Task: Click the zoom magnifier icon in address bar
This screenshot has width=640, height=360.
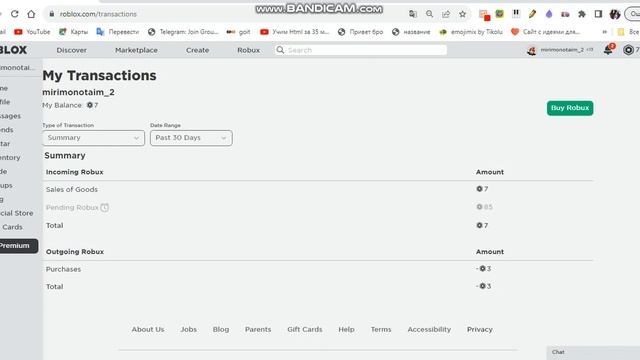Action: (x=429, y=14)
